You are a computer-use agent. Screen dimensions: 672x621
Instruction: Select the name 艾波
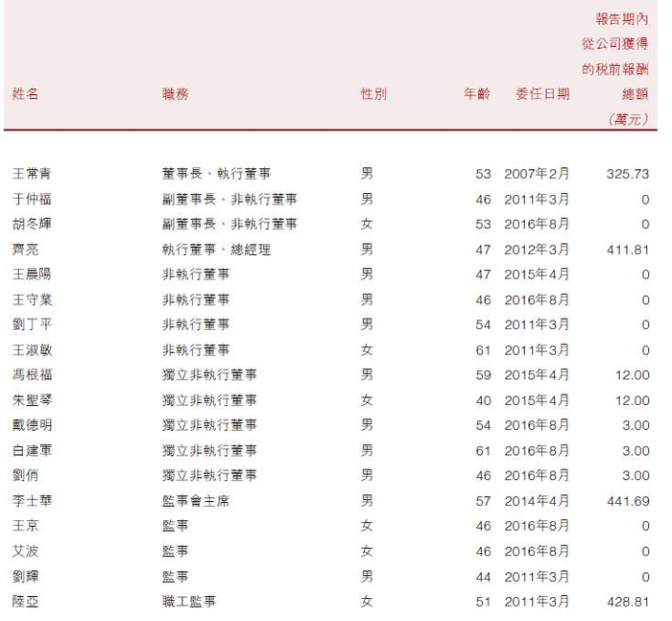coord(25,551)
